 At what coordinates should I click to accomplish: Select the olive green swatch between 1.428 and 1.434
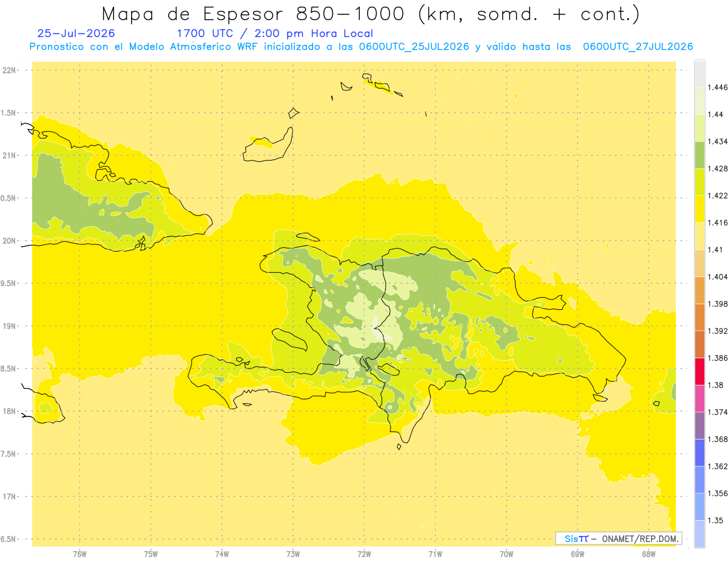point(699,155)
